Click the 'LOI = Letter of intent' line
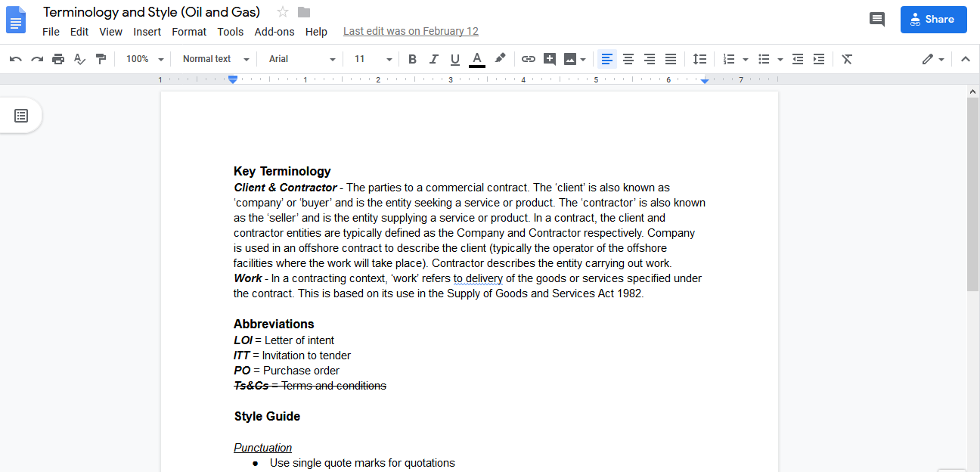 pos(284,340)
